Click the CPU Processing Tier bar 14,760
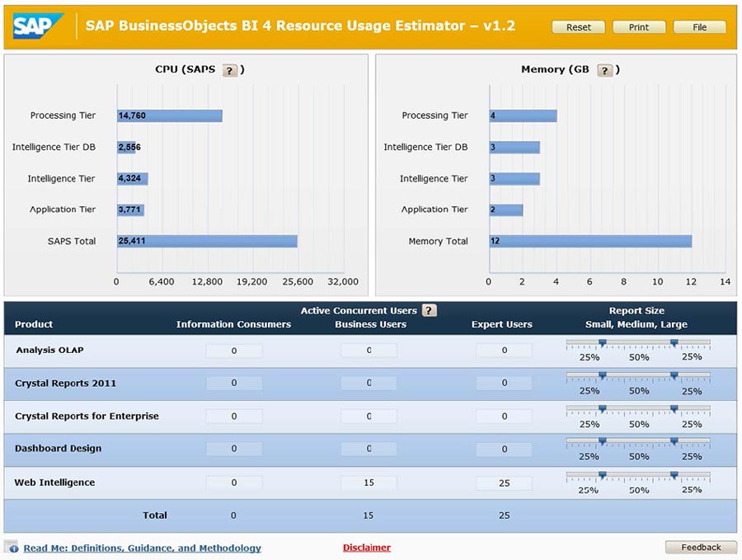742x560 pixels. (x=169, y=116)
